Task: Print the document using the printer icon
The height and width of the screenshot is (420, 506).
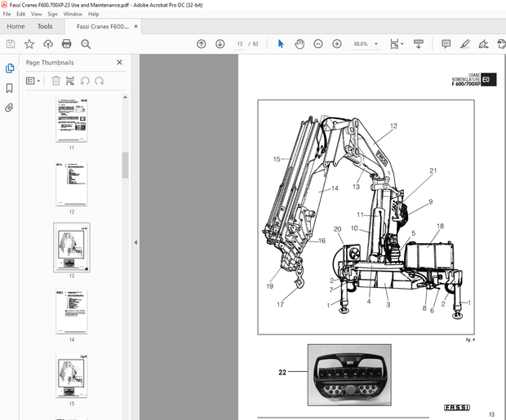Action: pos(66,44)
